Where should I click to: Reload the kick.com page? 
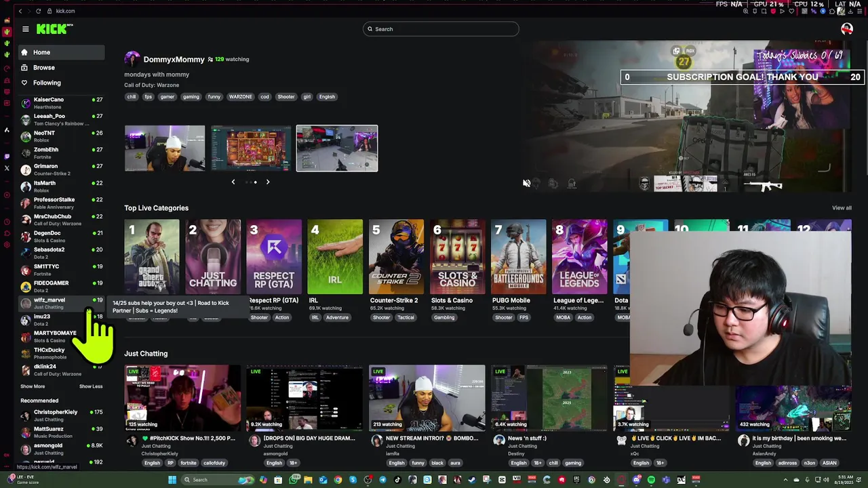coord(38,11)
